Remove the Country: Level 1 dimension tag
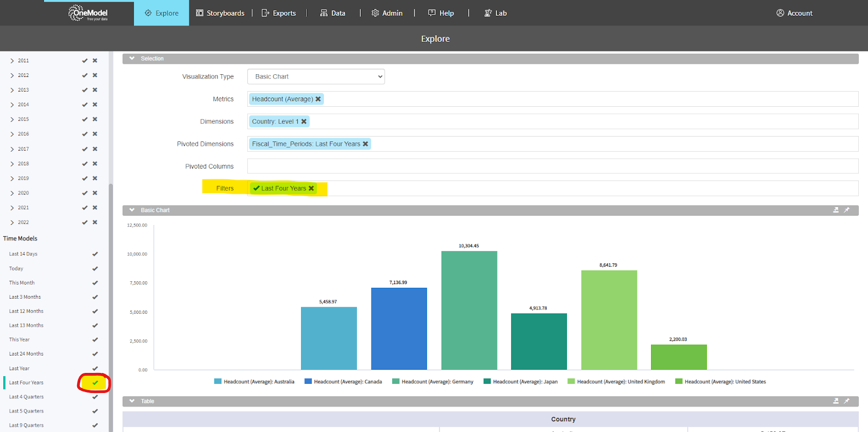 coord(304,121)
